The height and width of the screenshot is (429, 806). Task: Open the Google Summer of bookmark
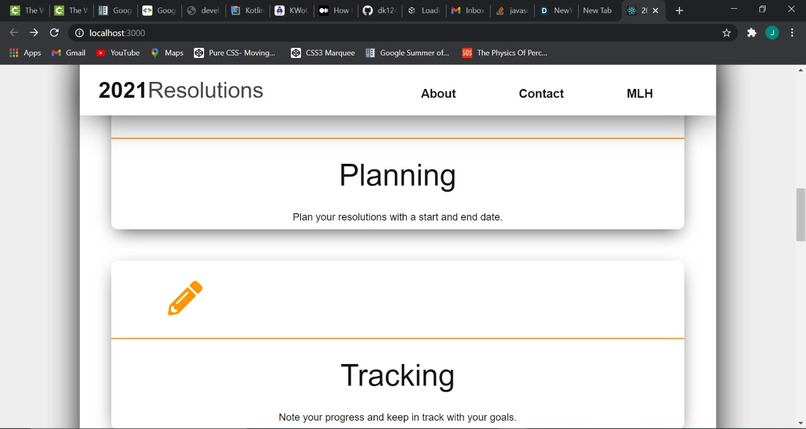click(x=407, y=52)
